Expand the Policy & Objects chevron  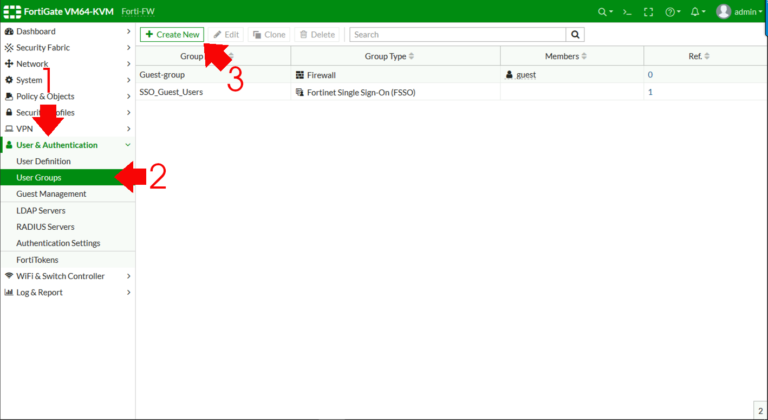click(128, 96)
